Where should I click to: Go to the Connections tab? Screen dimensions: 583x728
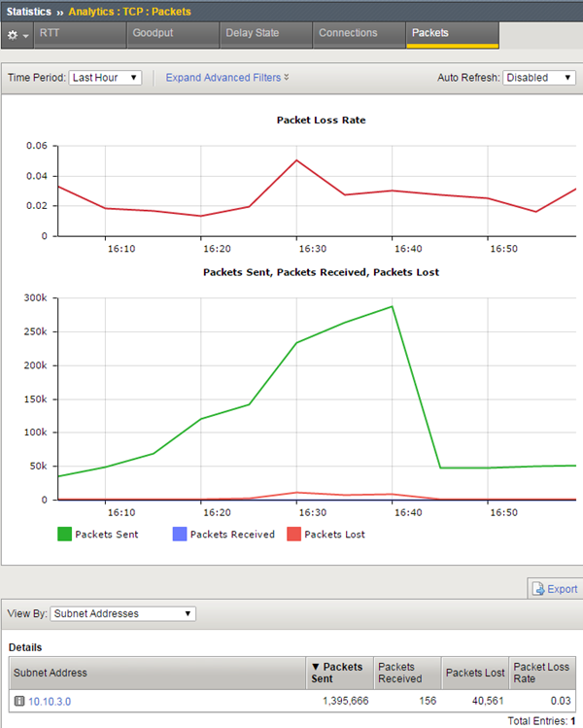pyautogui.click(x=348, y=33)
